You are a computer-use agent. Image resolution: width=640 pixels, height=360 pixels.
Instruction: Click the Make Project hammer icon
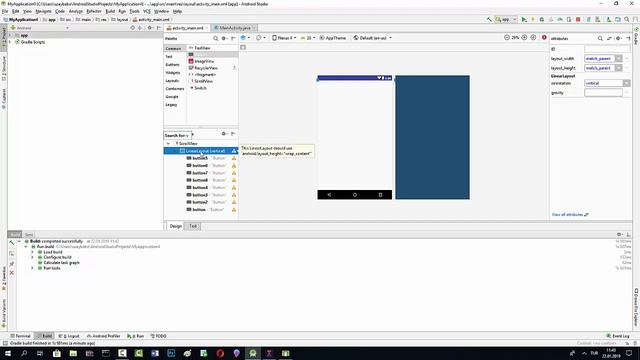(489, 19)
